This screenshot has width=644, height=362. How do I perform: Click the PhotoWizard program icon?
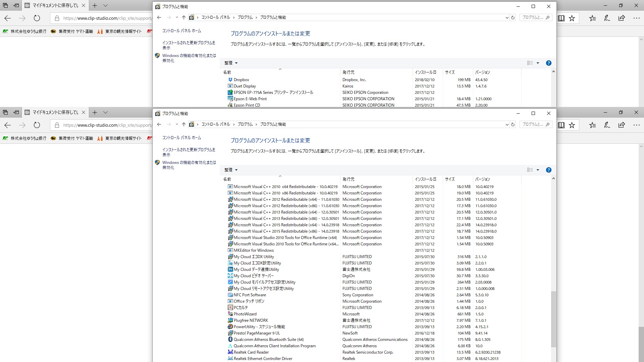[230, 314]
